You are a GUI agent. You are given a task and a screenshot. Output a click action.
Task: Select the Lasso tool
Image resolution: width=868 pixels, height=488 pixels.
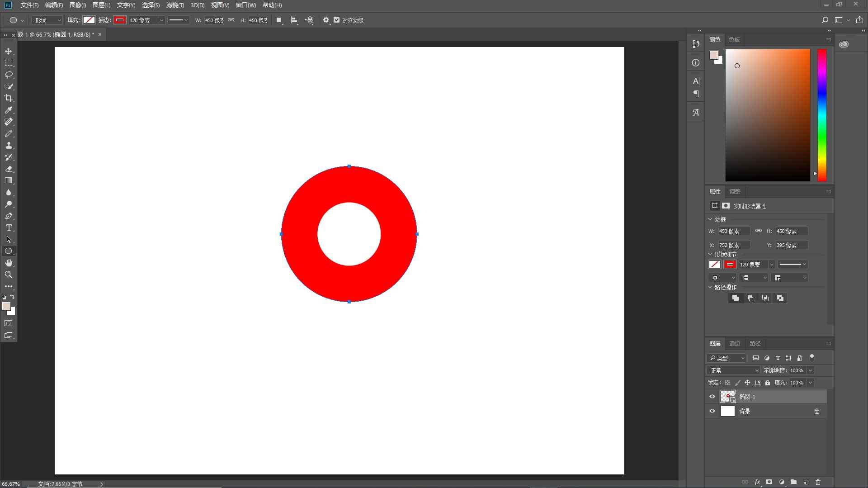coord(9,75)
